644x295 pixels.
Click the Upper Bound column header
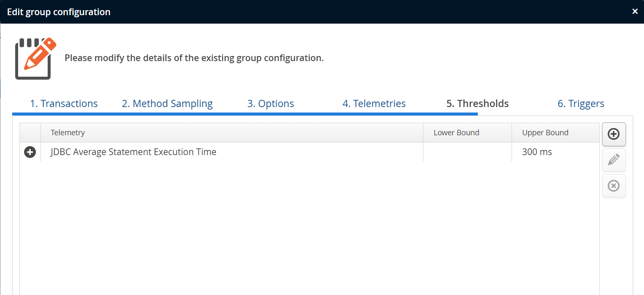tap(545, 133)
